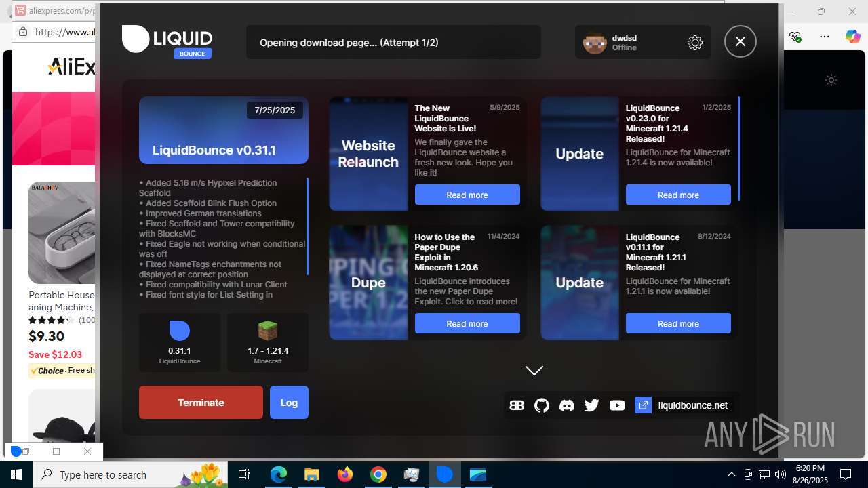This screenshot has width=868, height=488.
Task: Open Google Chrome from taskbar
Action: (x=378, y=474)
